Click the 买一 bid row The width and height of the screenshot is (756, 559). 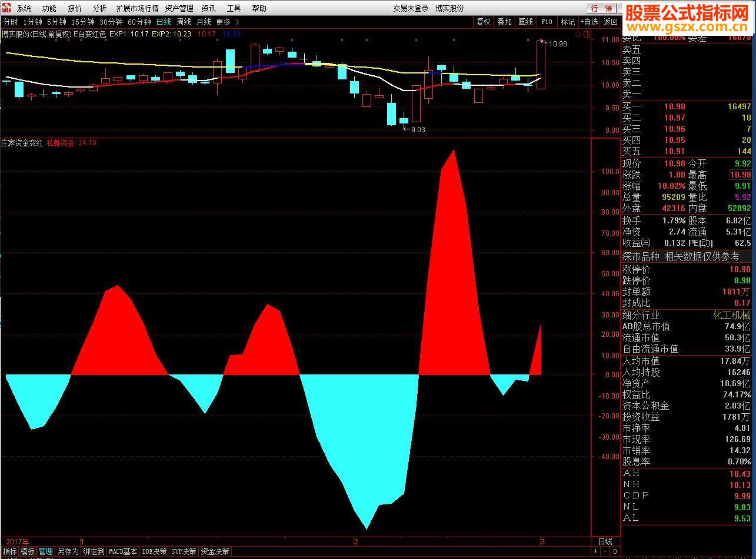pos(687,106)
